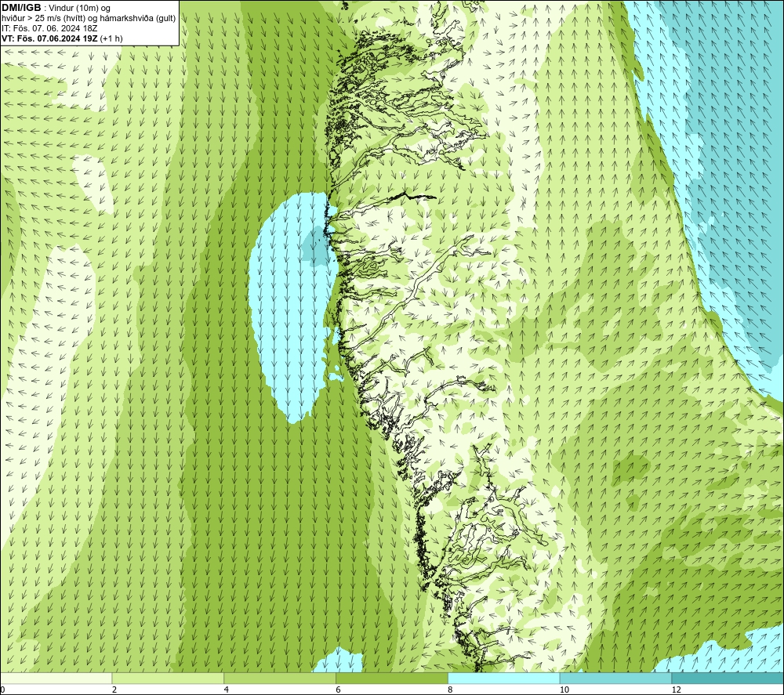Select the 10–12 m/s teal legend swatch
Screen dimensions: 784x695
click(616, 678)
